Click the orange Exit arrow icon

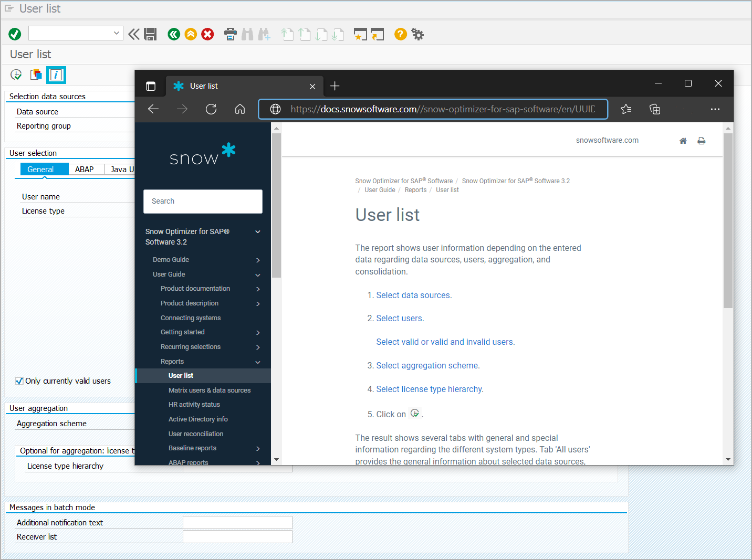click(x=191, y=34)
